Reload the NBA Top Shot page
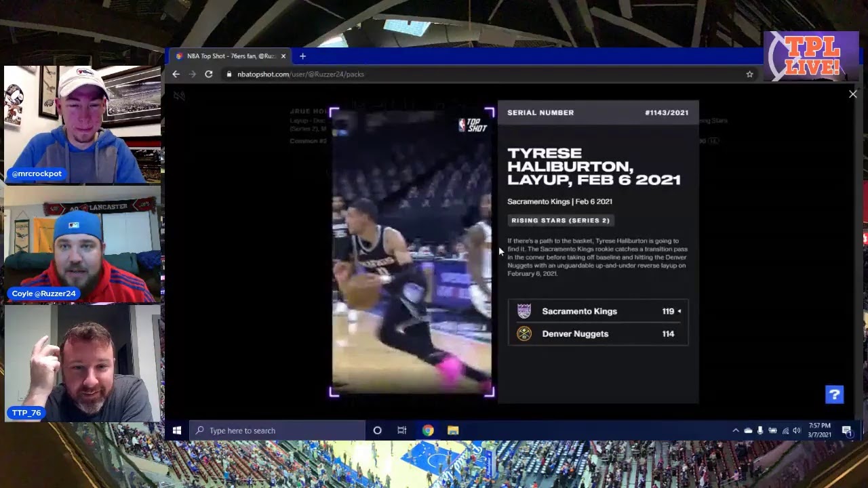 pos(209,74)
